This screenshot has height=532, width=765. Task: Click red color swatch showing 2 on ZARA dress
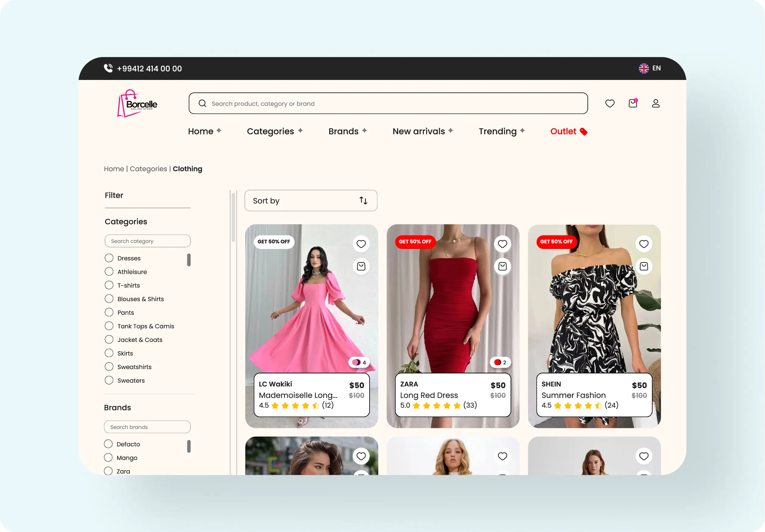(500, 362)
